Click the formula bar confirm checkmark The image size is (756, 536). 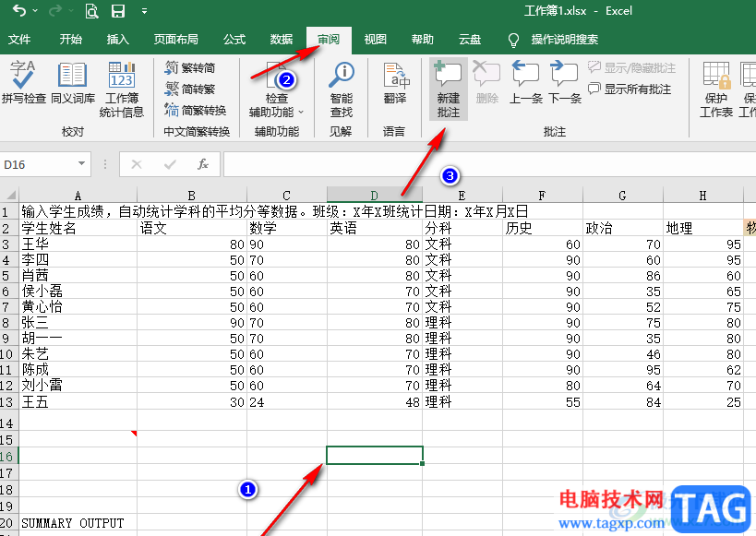170,164
